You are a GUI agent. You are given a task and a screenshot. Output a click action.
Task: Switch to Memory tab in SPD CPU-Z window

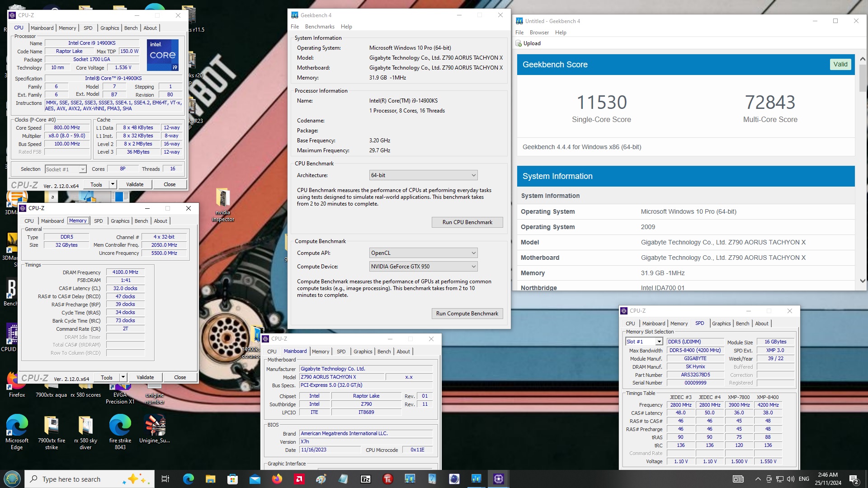pos(679,324)
